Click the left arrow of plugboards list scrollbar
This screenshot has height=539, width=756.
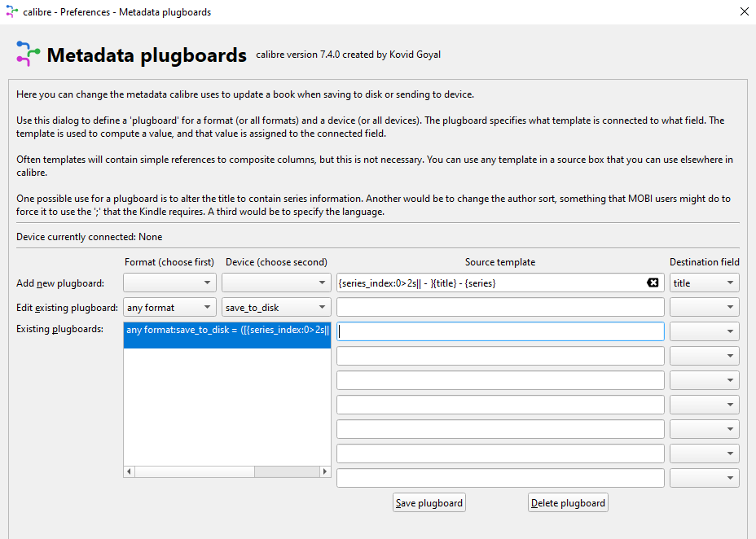coord(129,471)
